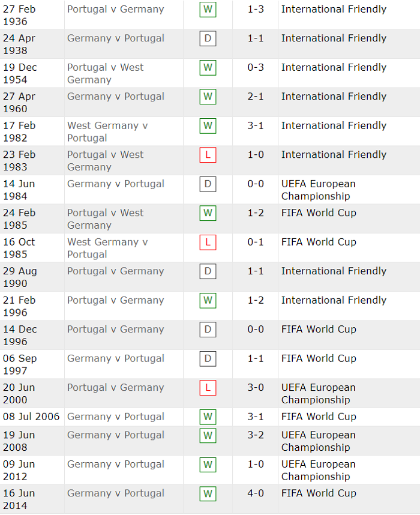
Task: Click the 3-2 score of the 2008 match
Action: click(x=256, y=435)
